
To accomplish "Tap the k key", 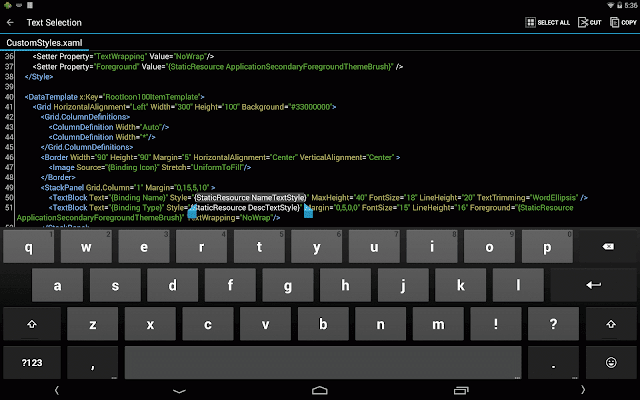I will (x=461, y=285).
